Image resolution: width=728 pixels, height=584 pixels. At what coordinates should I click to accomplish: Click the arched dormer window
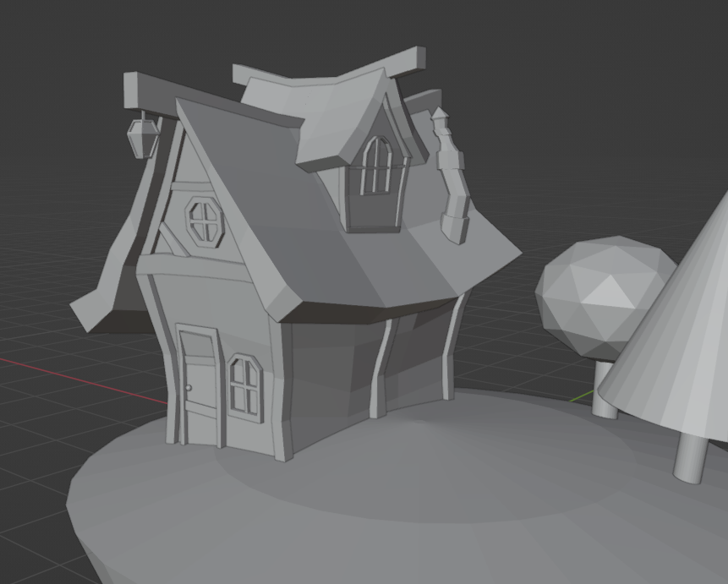click(x=377, y=165)
